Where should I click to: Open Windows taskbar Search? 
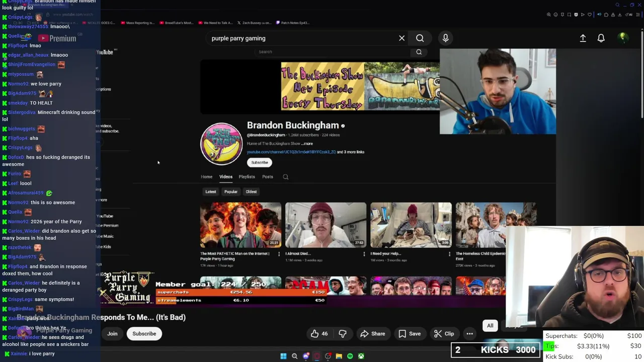coord(295,356)
